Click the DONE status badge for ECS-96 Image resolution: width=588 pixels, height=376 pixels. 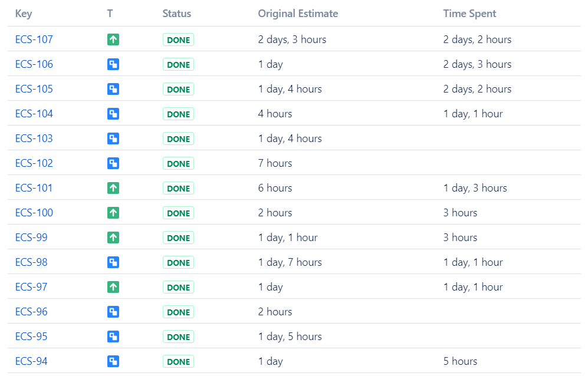tap(178, 312)
